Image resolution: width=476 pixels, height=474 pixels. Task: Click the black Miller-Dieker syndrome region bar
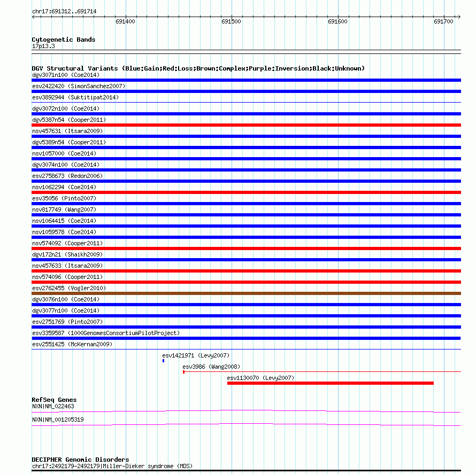point(246,471)
